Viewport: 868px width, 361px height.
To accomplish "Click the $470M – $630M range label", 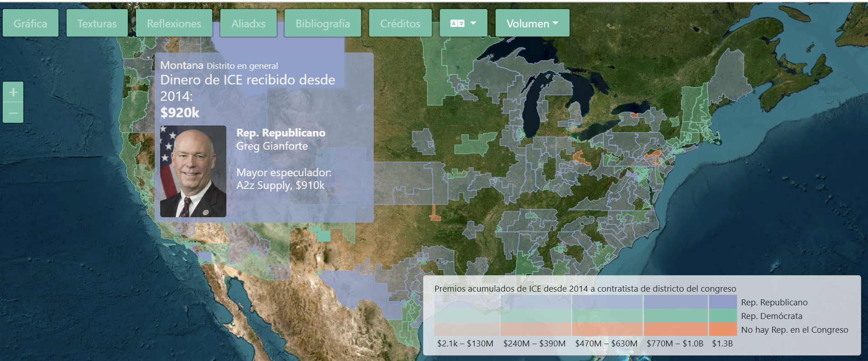I will [x=606, y=343].
